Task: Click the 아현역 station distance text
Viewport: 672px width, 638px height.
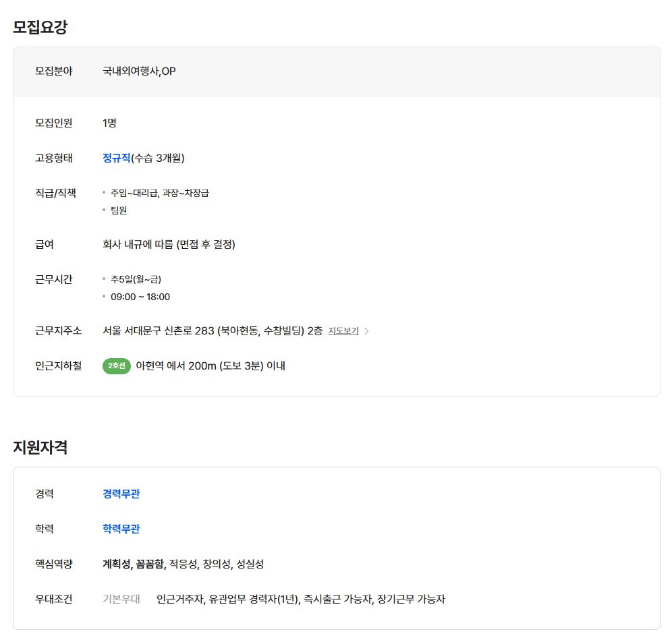Action: click(x=211, y=366)
